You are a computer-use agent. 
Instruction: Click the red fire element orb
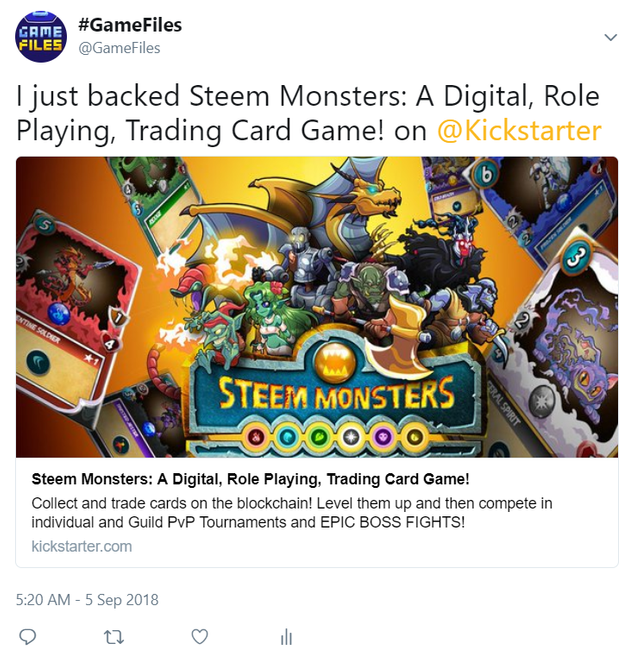click(x=255, y=437)
